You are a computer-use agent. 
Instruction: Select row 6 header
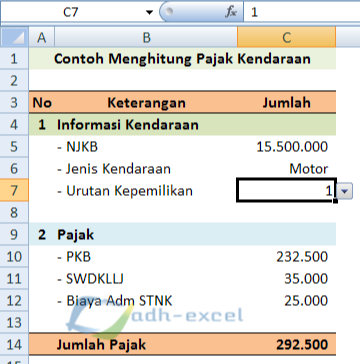point(14,169)
